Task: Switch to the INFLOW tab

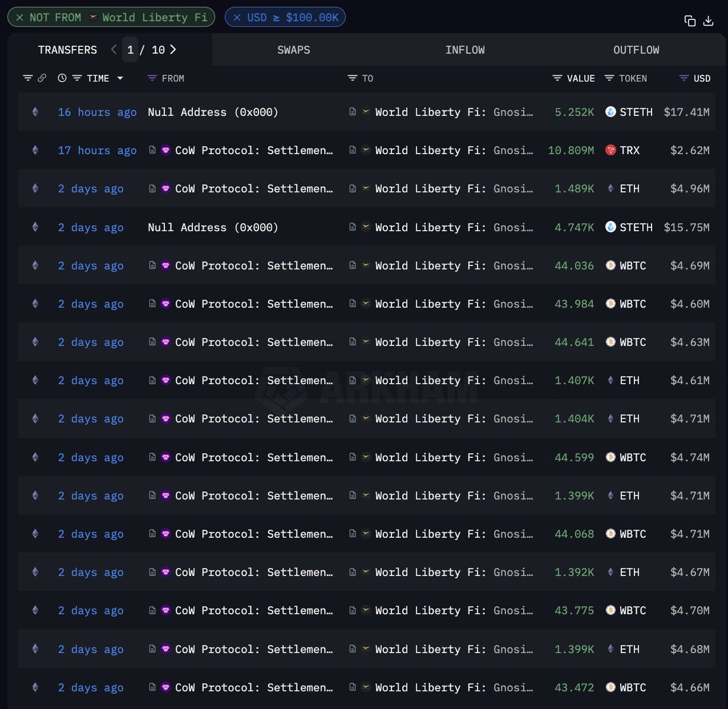Action: [x=465, y=50]
